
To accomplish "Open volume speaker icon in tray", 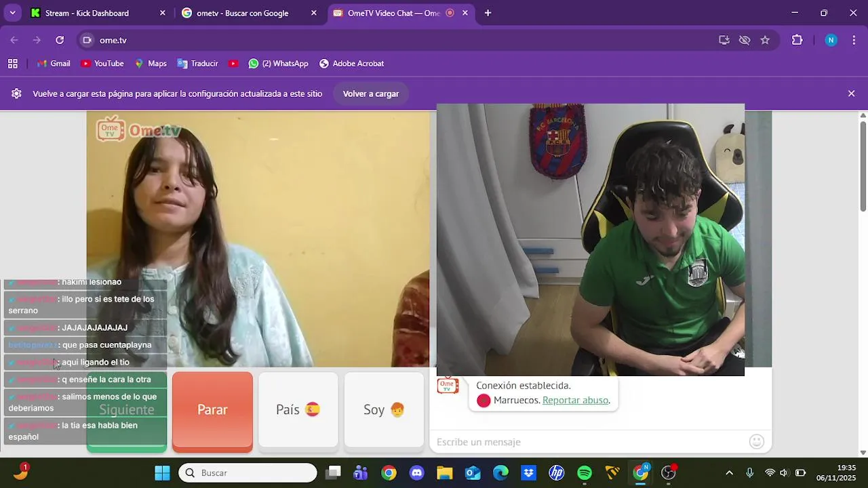I will [x=785, y=472].
